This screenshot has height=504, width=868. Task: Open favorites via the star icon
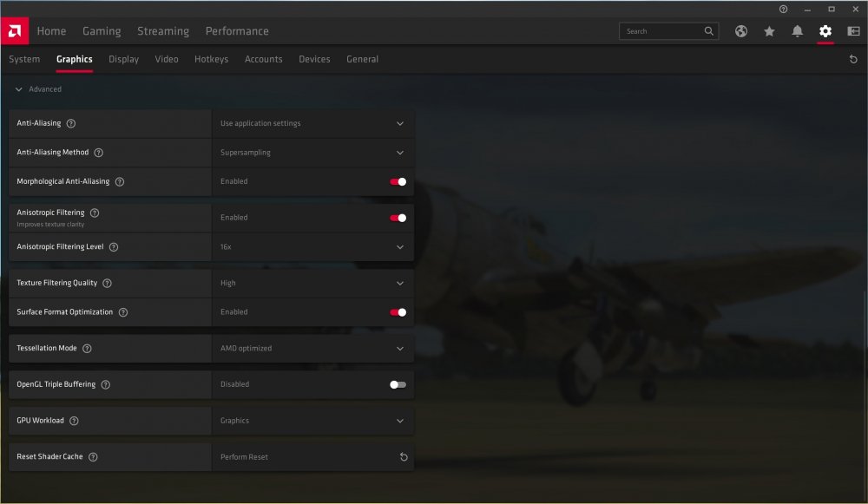(x=769, y=30)
